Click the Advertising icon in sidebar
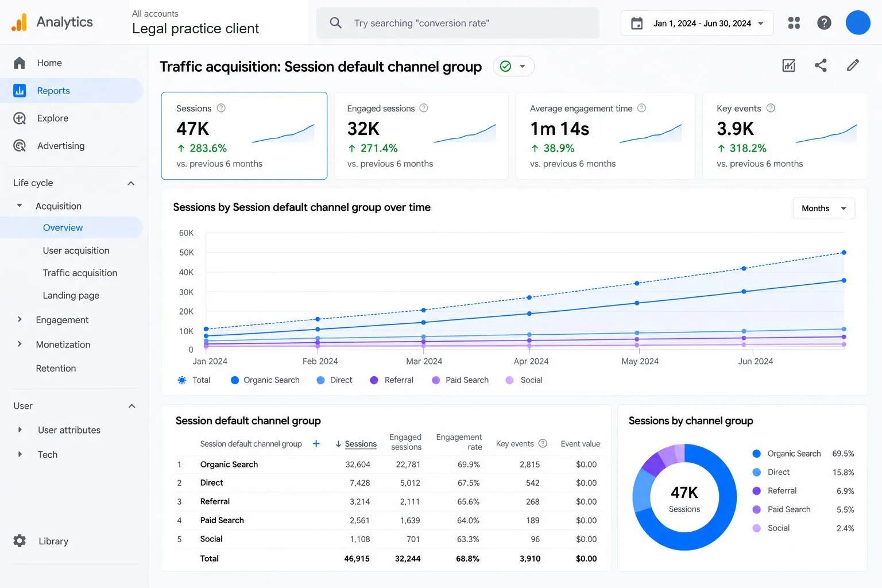Screen dimensions: 882x588 point(20,146)
